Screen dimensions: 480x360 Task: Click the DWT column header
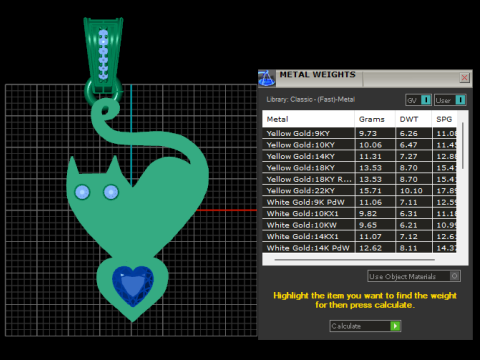click(413, 119)
